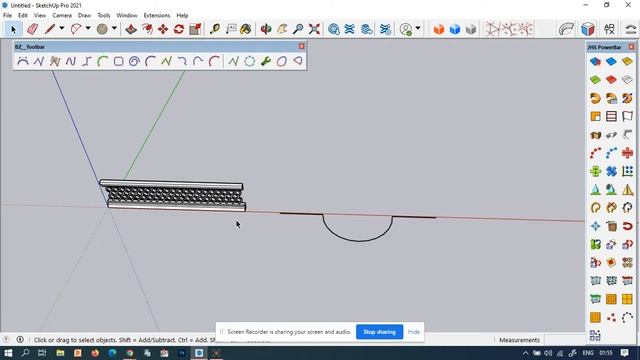The width and height of the screenshot is (640, 360).
Task: Activate the Orbit tool
Action: (266, 29)
